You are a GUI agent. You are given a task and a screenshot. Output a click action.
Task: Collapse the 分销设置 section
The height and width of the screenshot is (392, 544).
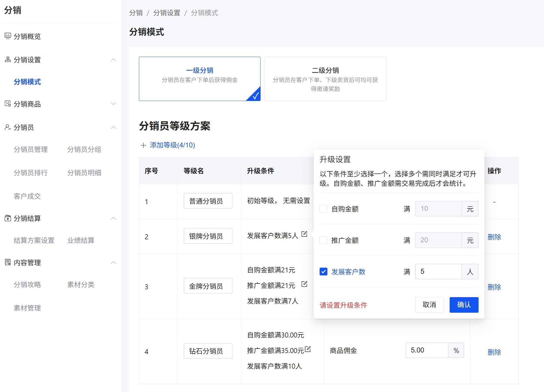[114, 60]
